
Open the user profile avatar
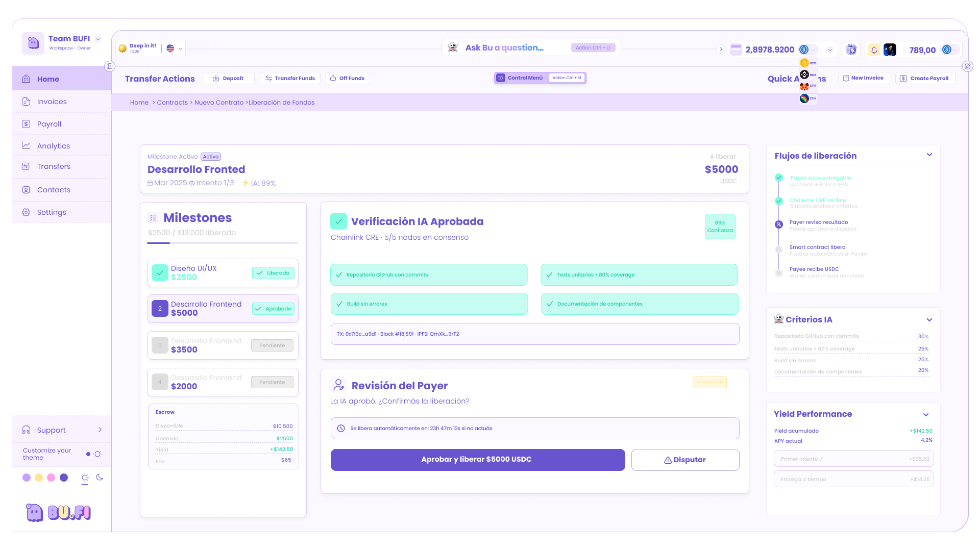coord(890,50)
